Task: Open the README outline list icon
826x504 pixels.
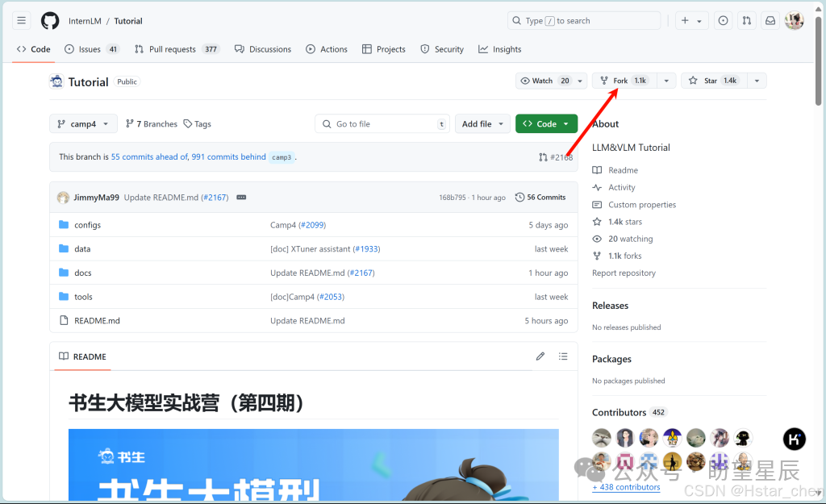Action: coord(563,356)
